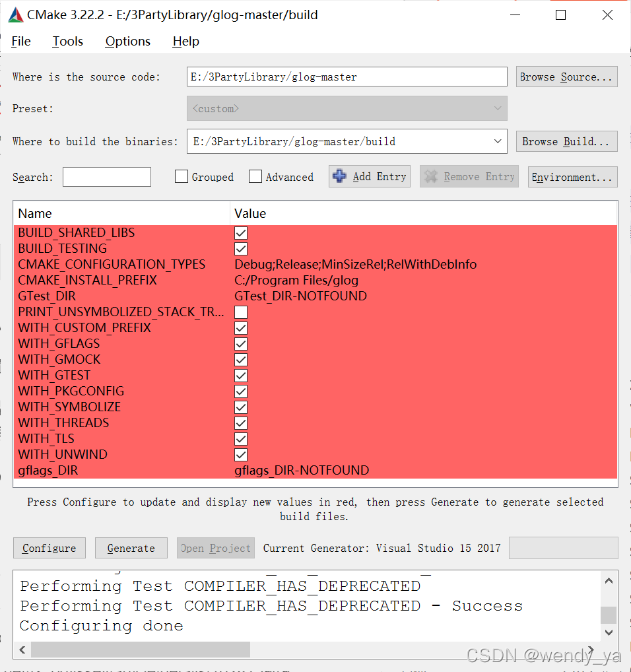631x672 pixels.
Task: Select the GTest_DIR-NOTFOUND value
Action: [x=300, y=296]
